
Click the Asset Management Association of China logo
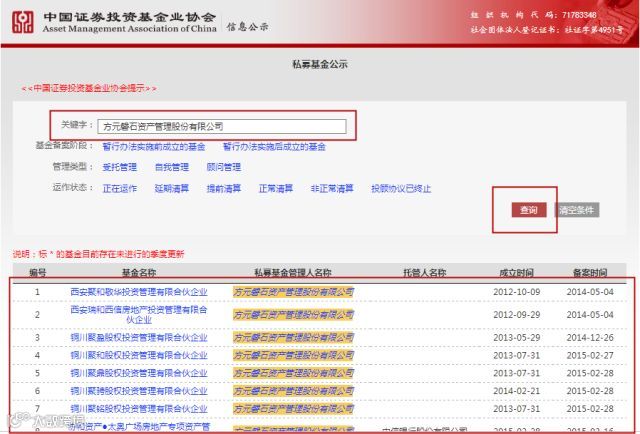23,22
